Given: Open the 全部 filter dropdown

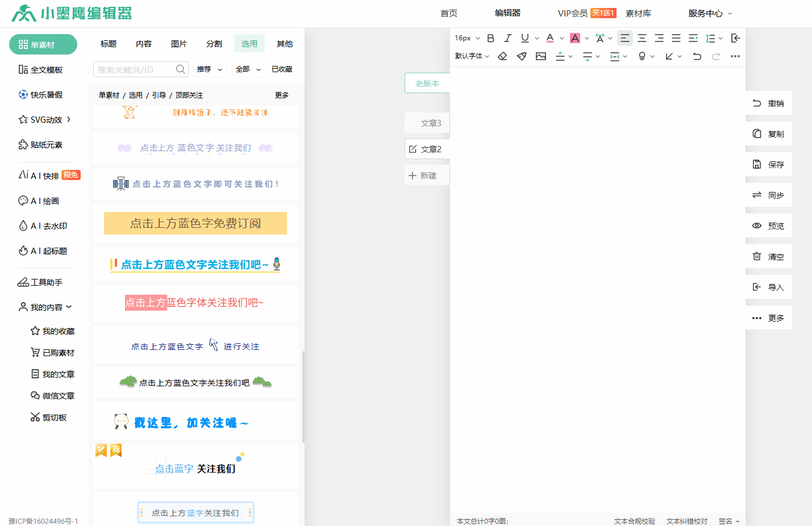Looking at the screenshot, I should (248, 69).
